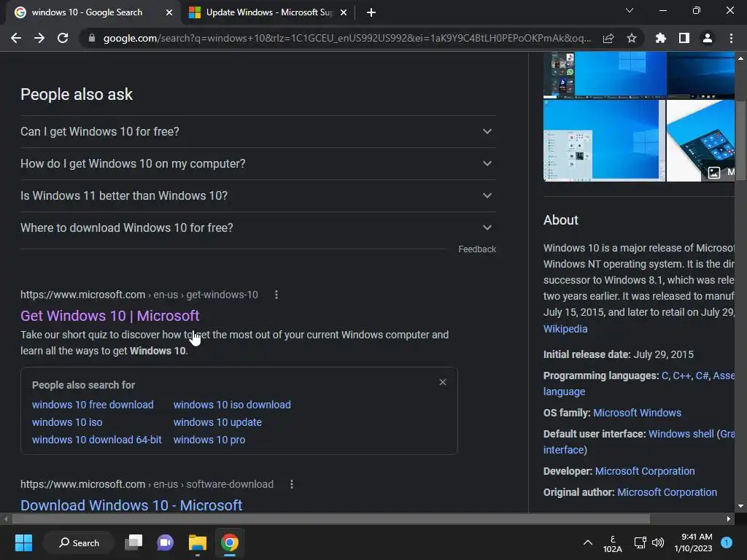Screen dimensions: 747x560
Task: Open options for the get-windows-10 result
Action: tap(276, 295)
